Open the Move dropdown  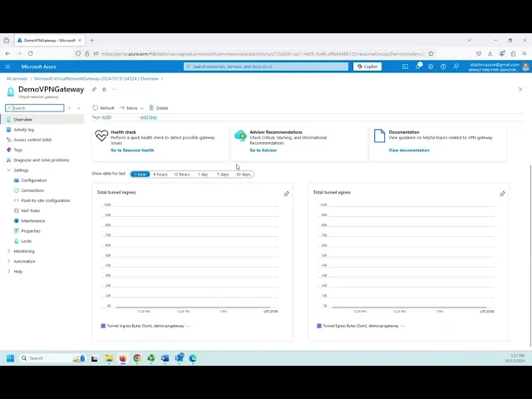131,108
